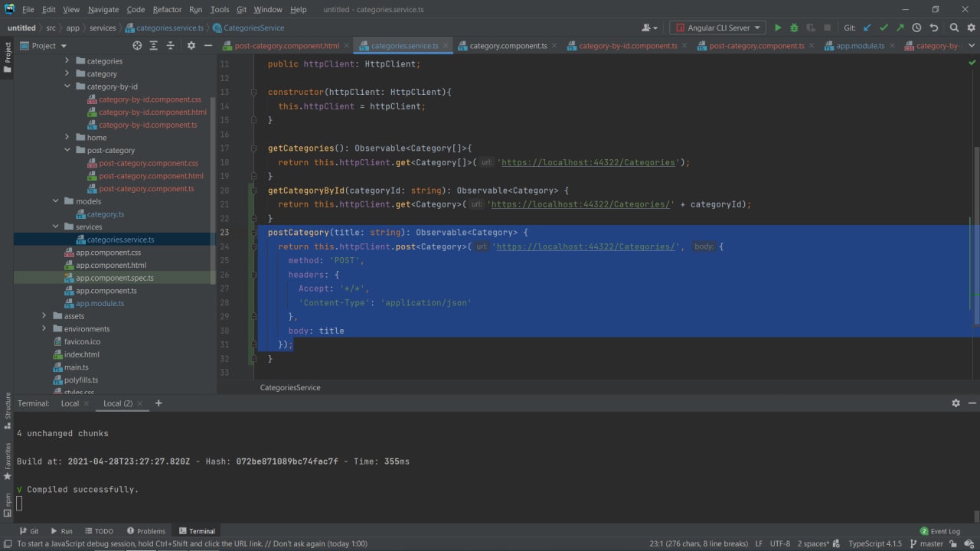Toggle the Favorites tool window
The width and height of the screenshot is (980, 551).
coord(8,459)
